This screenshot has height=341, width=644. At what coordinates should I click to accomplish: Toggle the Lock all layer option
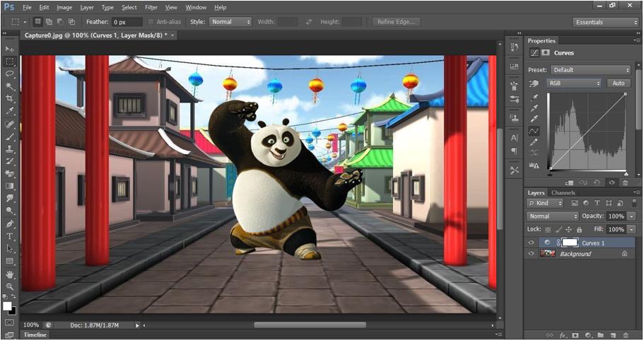(579, 229)
